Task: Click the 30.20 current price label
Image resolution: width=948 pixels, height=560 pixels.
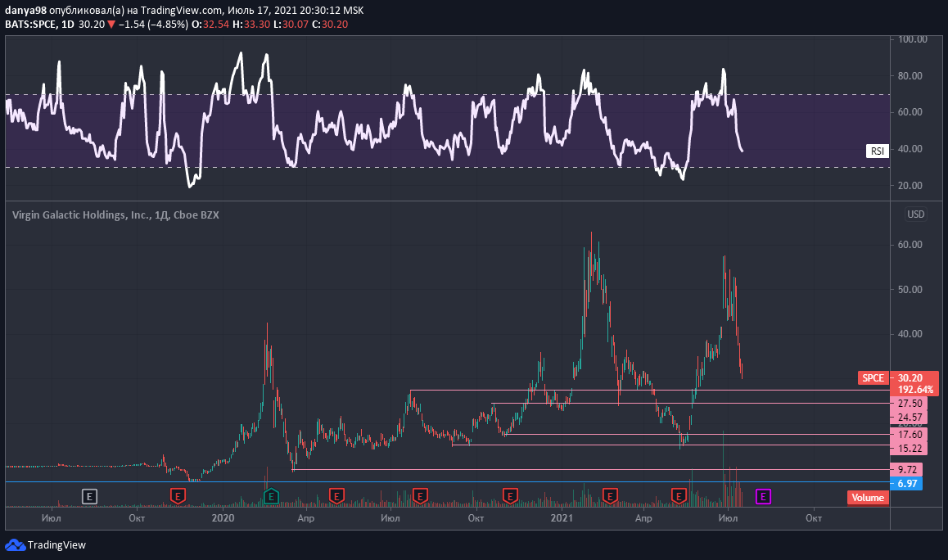Action: (913, 378)
